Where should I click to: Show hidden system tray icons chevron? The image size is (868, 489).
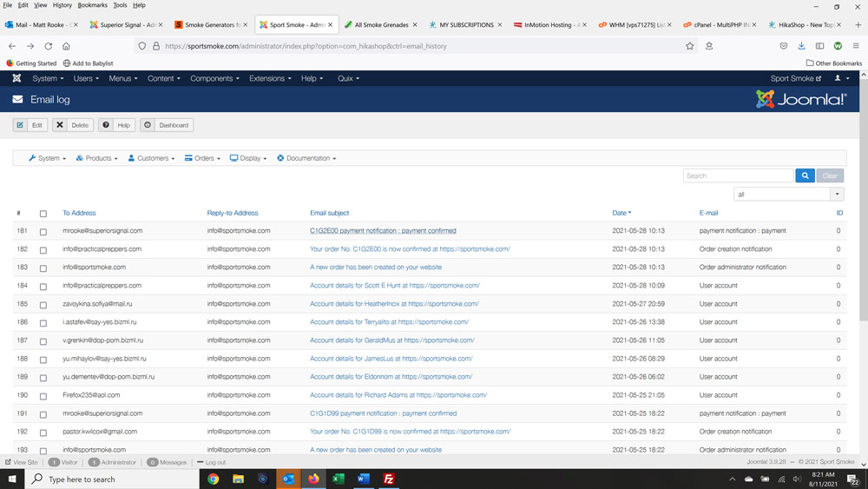(x=733, y=479)
